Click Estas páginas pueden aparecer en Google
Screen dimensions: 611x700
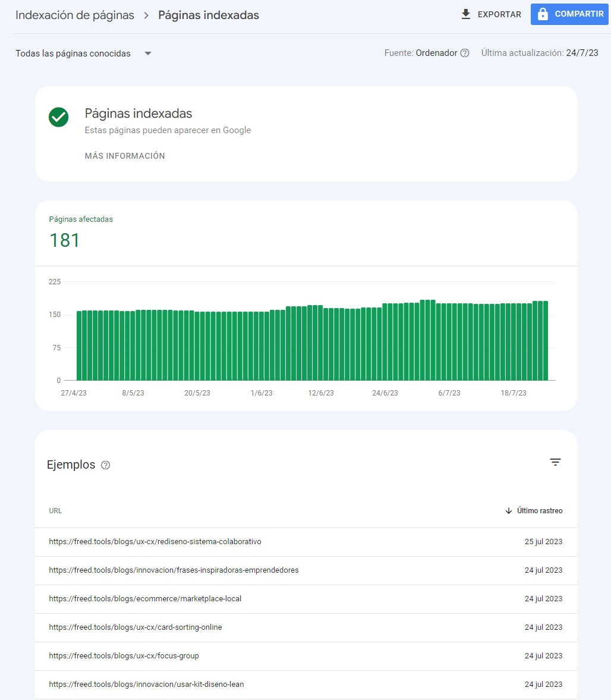pyautogui.click(x=168, y=130)
